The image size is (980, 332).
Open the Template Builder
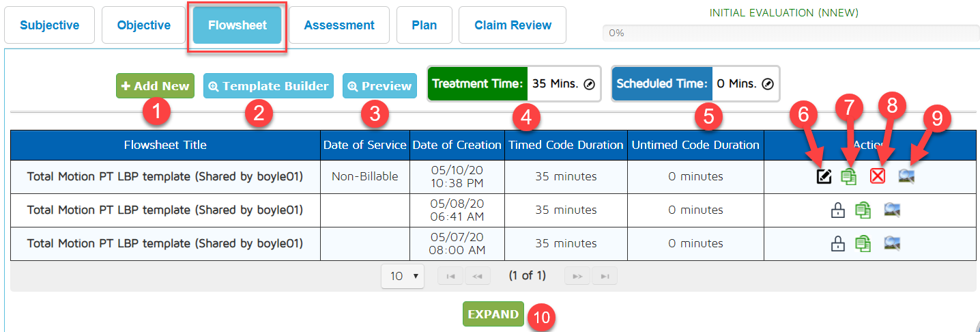[268, 86]
